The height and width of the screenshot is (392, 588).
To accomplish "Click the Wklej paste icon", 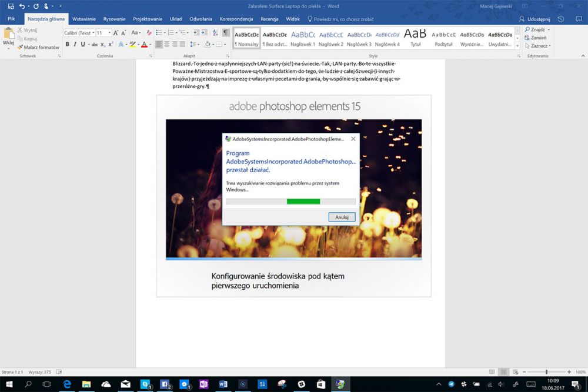I will click(8, 34).
